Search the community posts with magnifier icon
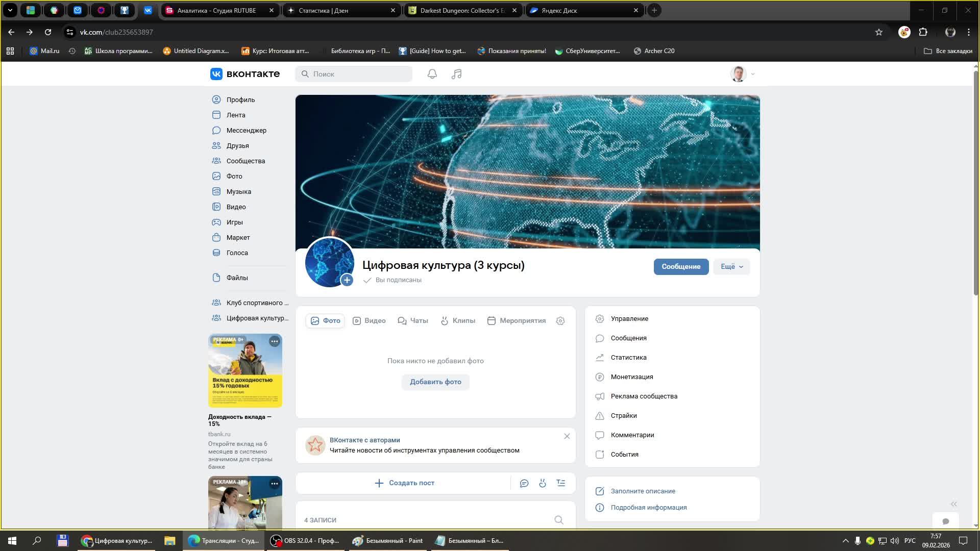Viewport: 980px width, 551px height. (559, 520)
